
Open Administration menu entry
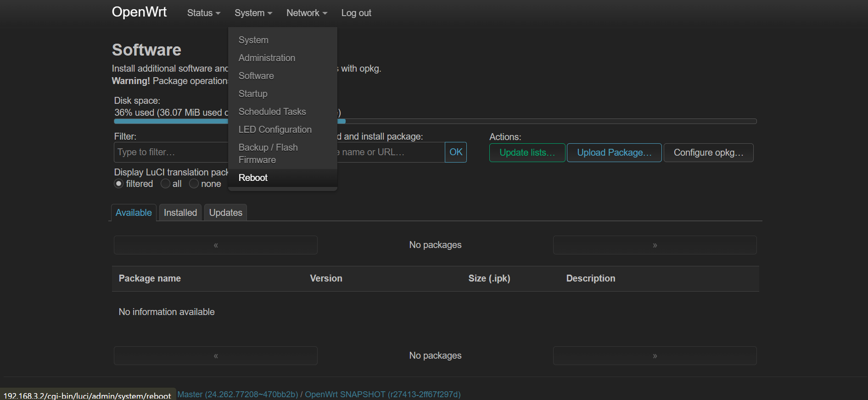pyautogui.click(x=283, y=58)
